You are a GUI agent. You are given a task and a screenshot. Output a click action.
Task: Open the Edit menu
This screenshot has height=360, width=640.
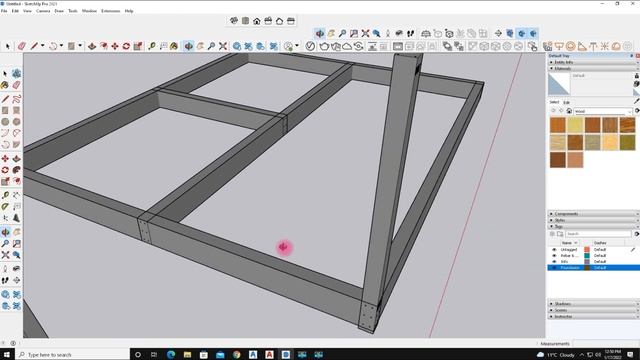pyautogui.click(x=15, y=11)
